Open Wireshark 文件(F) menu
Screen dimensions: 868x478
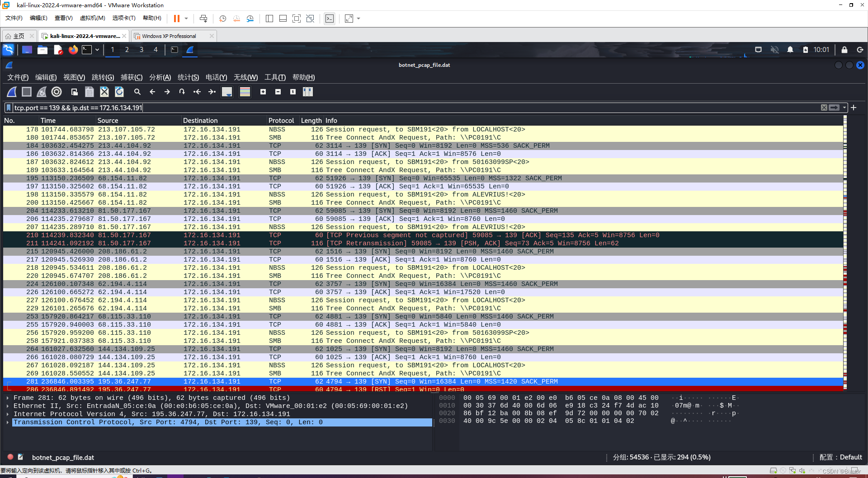[18, 77]
